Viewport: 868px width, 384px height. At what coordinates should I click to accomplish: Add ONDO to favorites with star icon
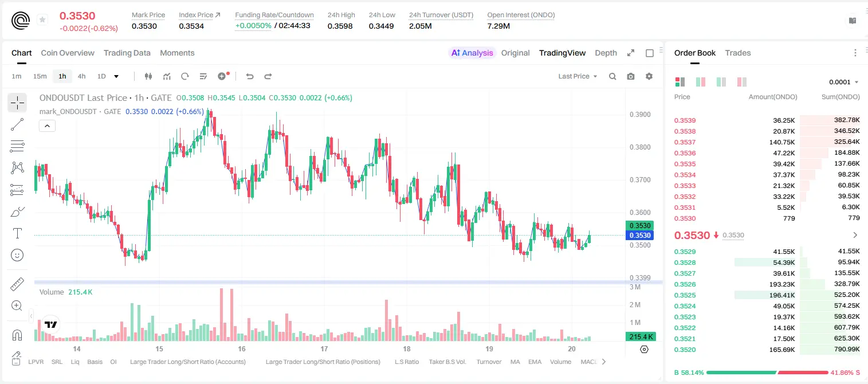click(x=42, y=20)
